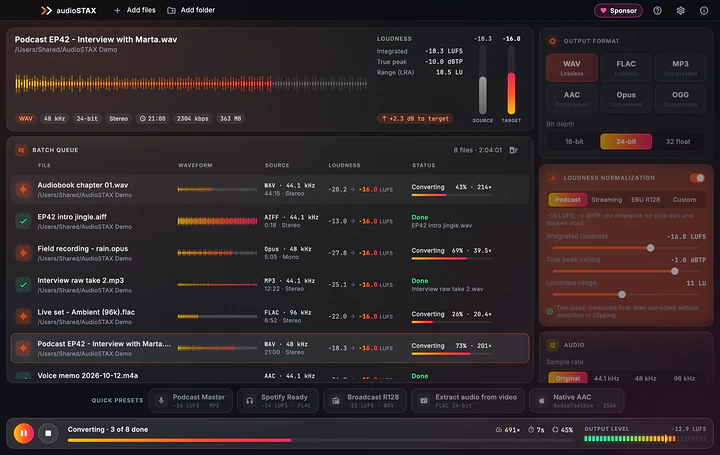Click the Broadcast R128 preset icon
Screen dimensions: 720x455
point(336,400)
